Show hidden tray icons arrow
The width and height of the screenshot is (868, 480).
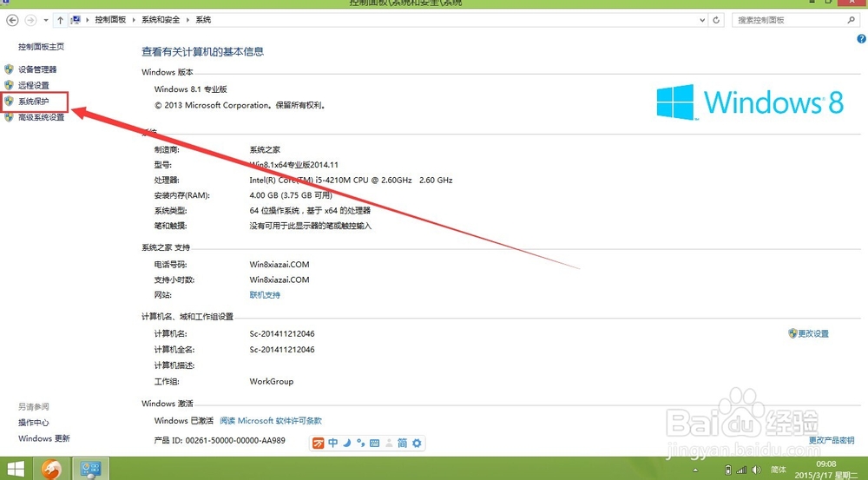pos(696,470)
